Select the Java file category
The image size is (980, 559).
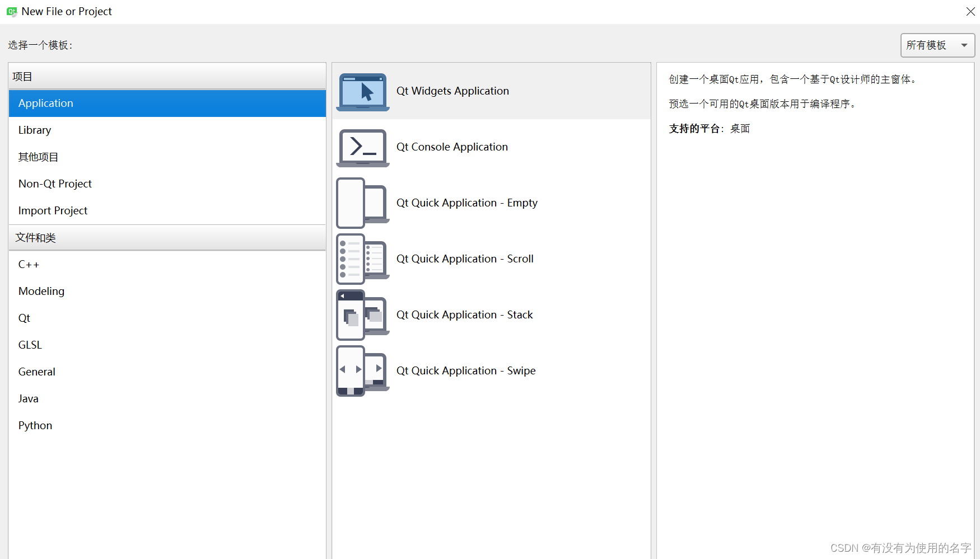167,399
